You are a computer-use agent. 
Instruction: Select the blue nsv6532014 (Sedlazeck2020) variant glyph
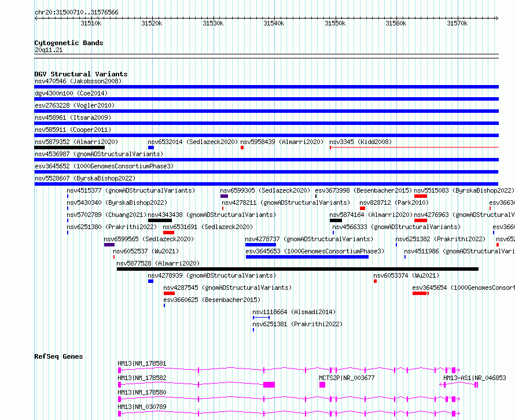click(x=151, y=148)
